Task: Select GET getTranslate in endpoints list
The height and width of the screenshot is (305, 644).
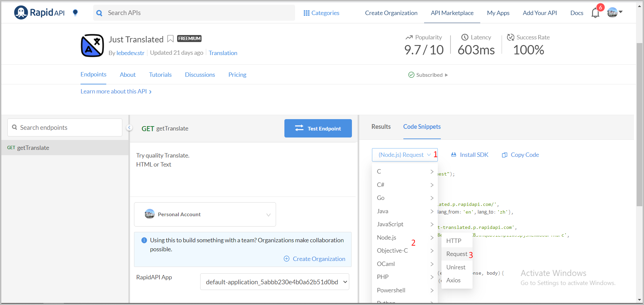Action: [x=65, y=148]
